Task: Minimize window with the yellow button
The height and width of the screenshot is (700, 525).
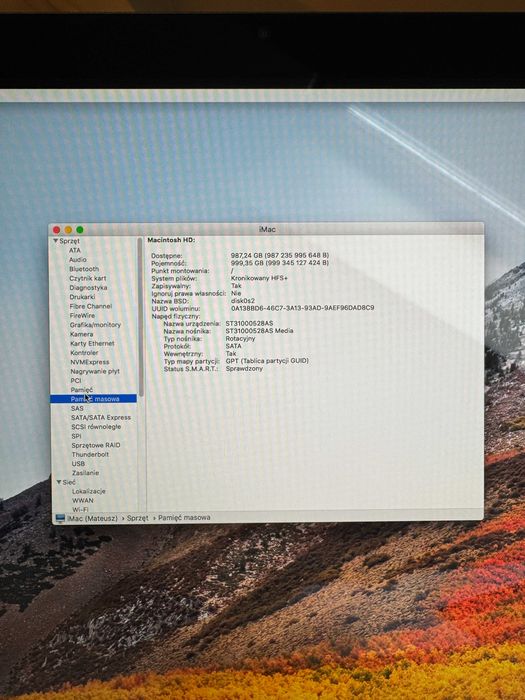Action: click(x=68, y=230)
